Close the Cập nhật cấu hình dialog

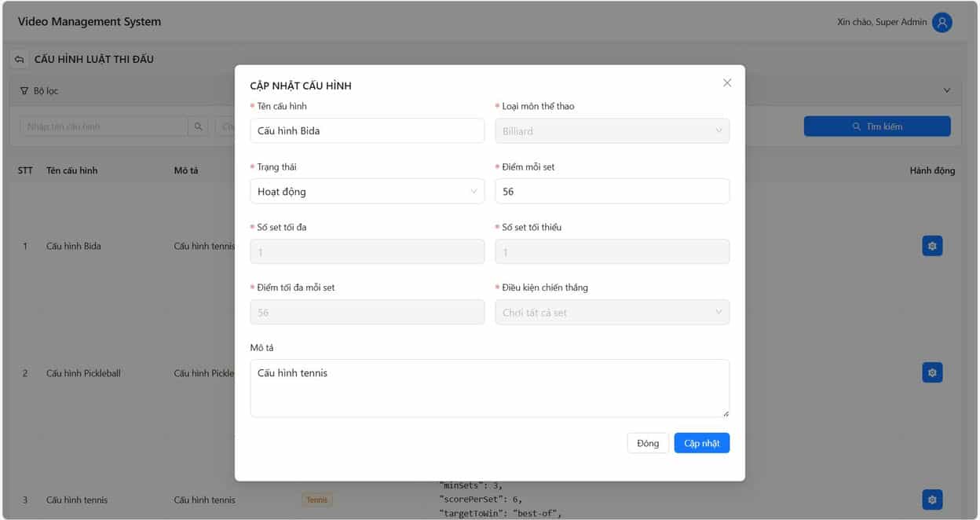726,82
